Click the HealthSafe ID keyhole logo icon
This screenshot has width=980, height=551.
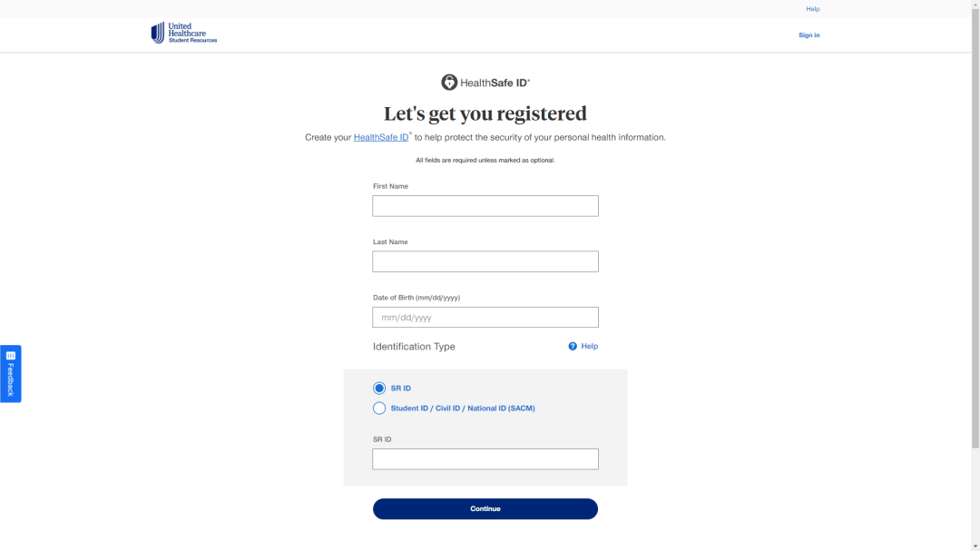point(449,83)
